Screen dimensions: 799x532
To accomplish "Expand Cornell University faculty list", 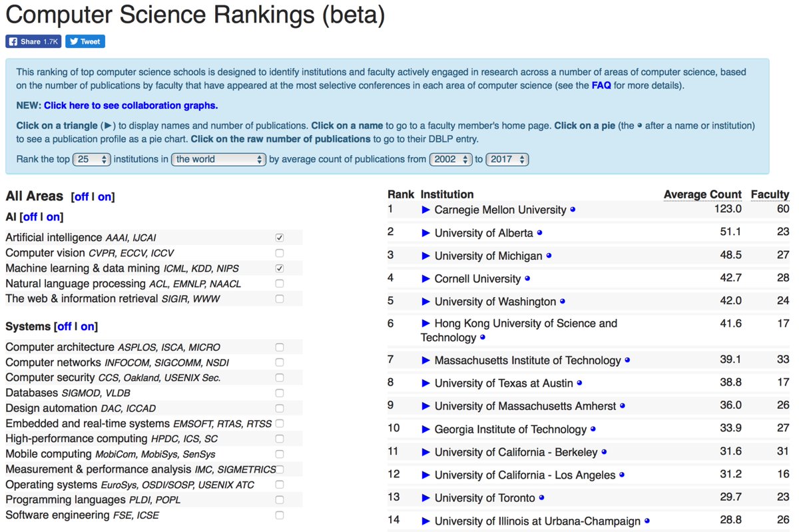I will [x=426, y=278].
